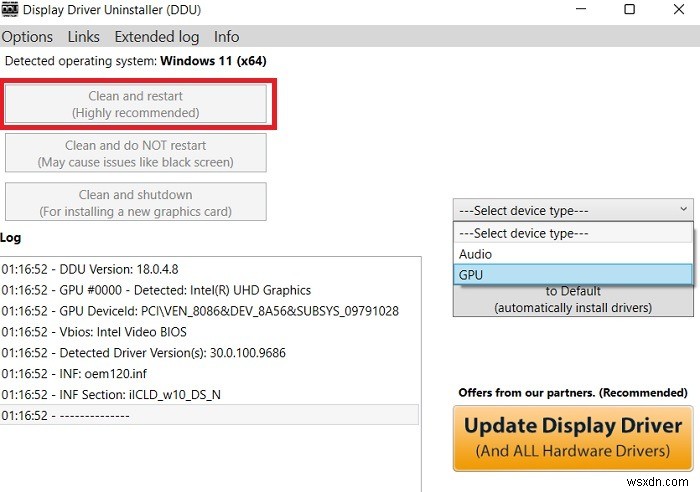Choose the placeholder Select device type list entry
Viewport: 700px width, 492px height.
(573, 233)
